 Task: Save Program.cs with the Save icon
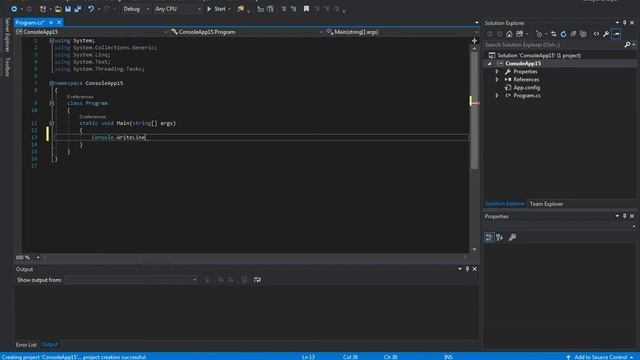68,9
